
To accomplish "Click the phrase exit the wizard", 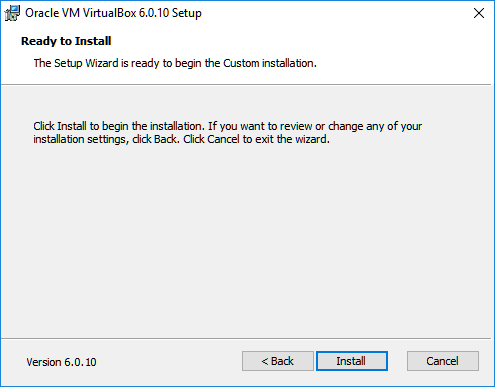I will point(292,139).
